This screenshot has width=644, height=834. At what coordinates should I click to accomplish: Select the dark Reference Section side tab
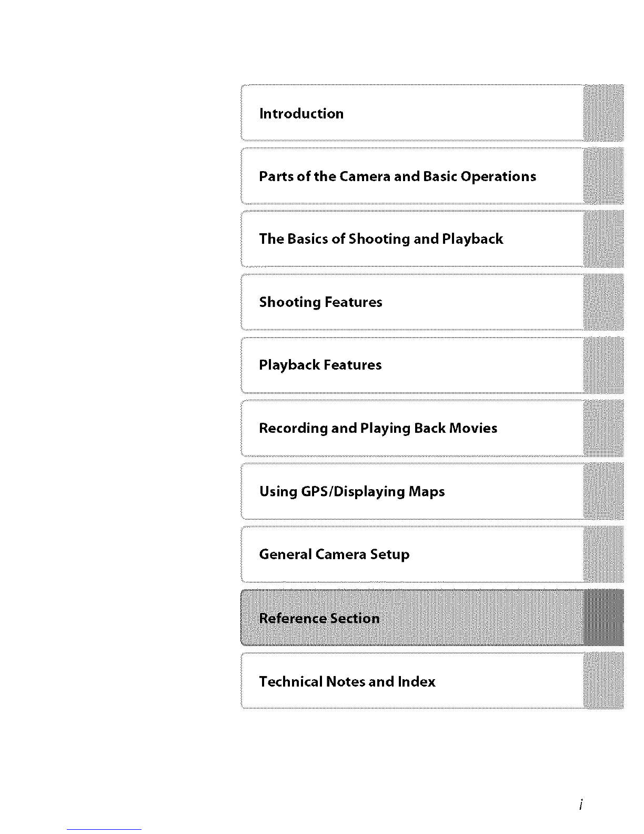(603, 618)
